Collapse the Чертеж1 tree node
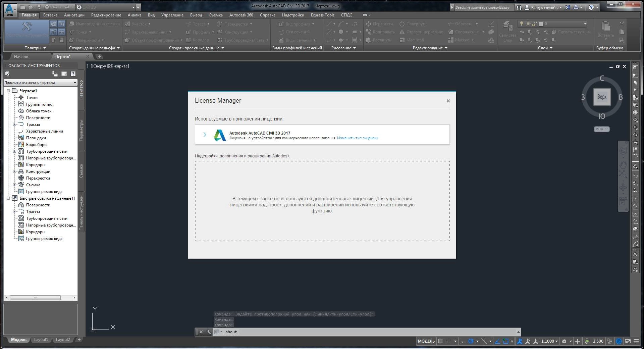 (8, 91)
